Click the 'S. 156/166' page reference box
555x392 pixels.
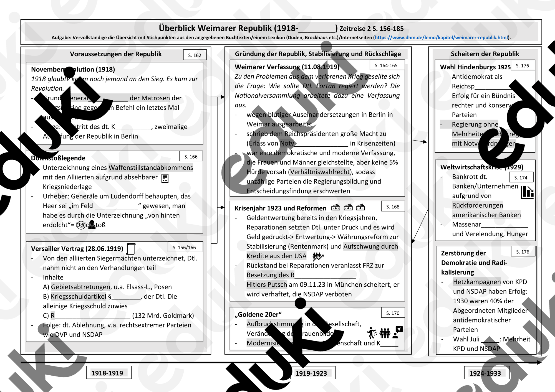[185, 247]
